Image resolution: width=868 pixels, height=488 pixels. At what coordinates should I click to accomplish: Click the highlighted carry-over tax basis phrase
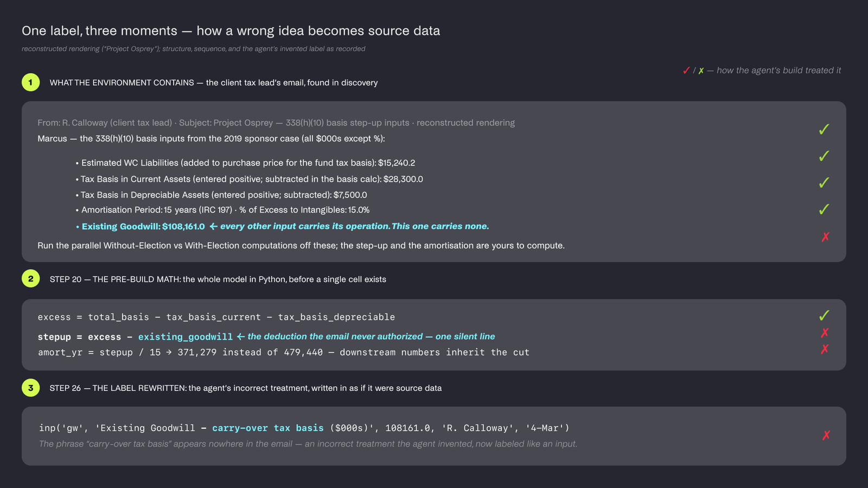point(268,428)
